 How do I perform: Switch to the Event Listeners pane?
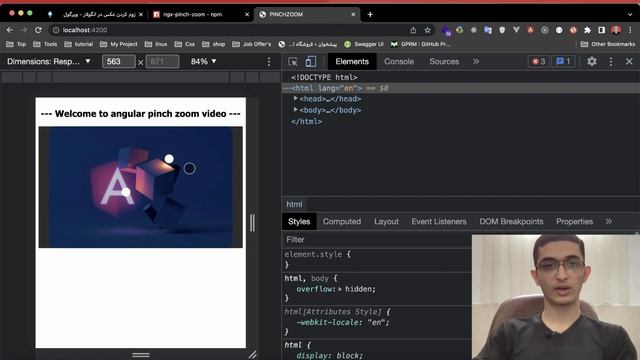click(x=439, y=222)
